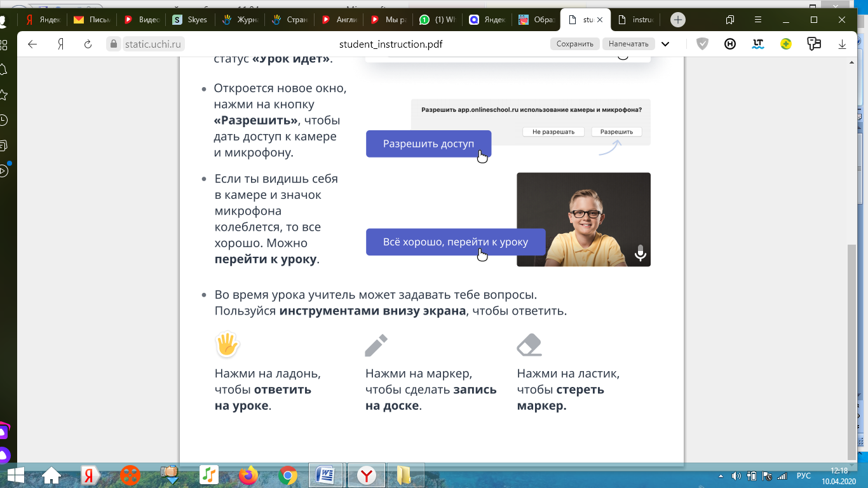The image size is (868, 488).
Task: Click the sidebar notifications bell icon
Action: click(x=3, y=69)
